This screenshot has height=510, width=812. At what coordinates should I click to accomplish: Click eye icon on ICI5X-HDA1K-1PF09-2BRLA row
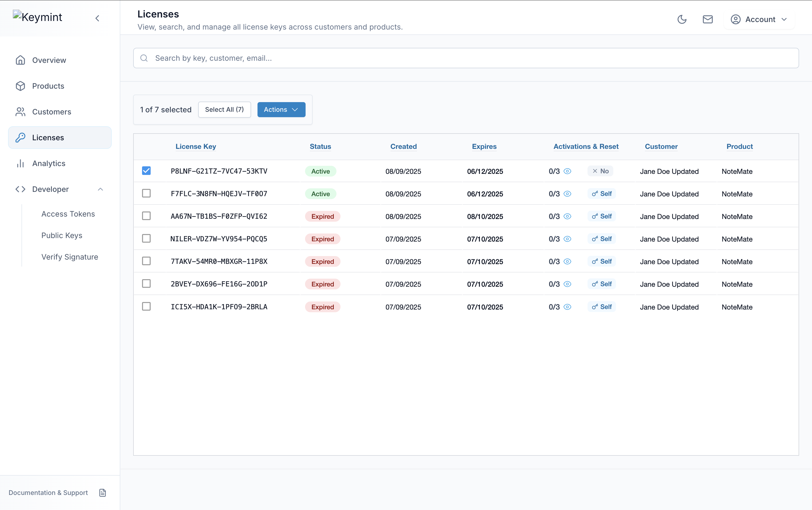point(567,307)
